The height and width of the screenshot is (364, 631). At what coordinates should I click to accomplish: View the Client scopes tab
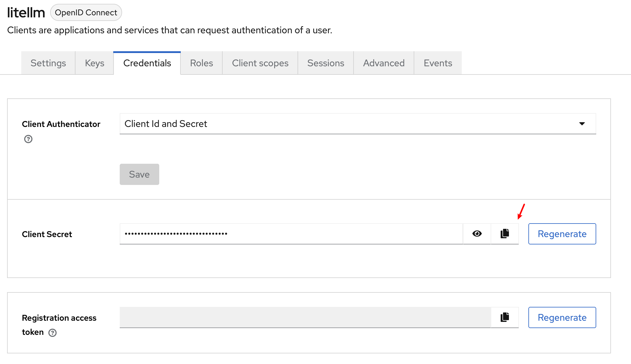click(260, 63)
